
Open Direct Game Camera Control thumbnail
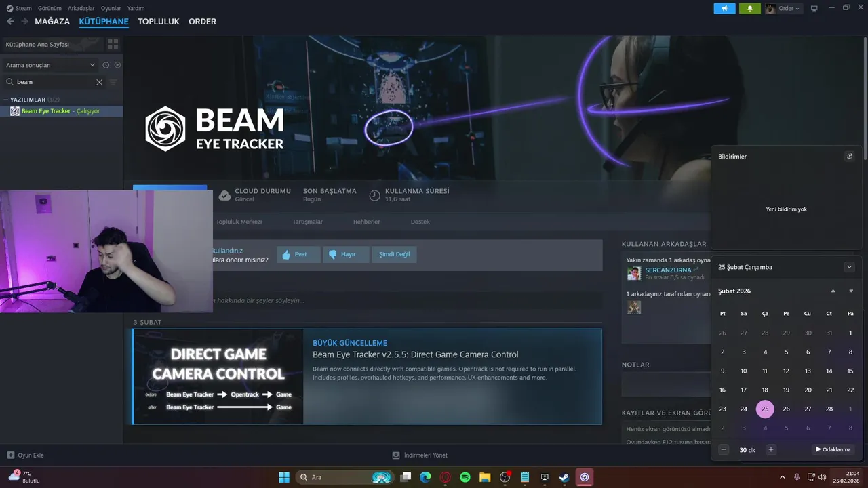coord(218,377)
